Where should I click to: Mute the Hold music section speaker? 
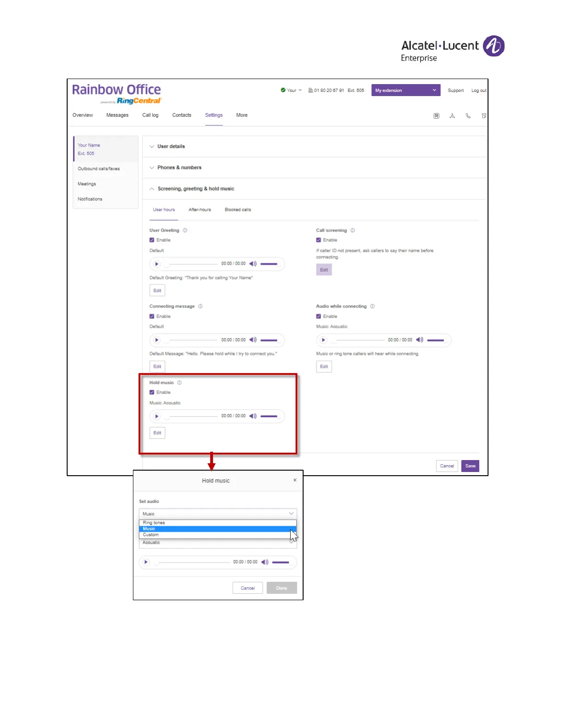click(x=253, y=416)
